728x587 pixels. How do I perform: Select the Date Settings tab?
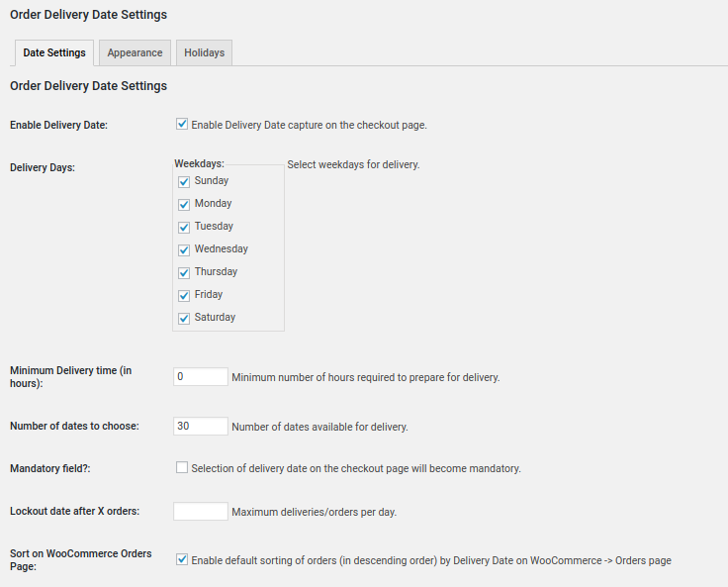[54, 52]
